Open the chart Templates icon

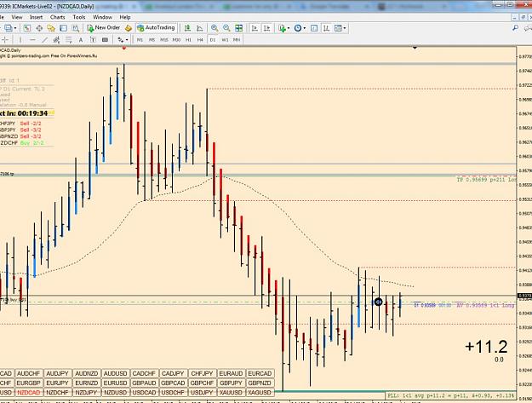pyautogui.click(x=338, y=28)
